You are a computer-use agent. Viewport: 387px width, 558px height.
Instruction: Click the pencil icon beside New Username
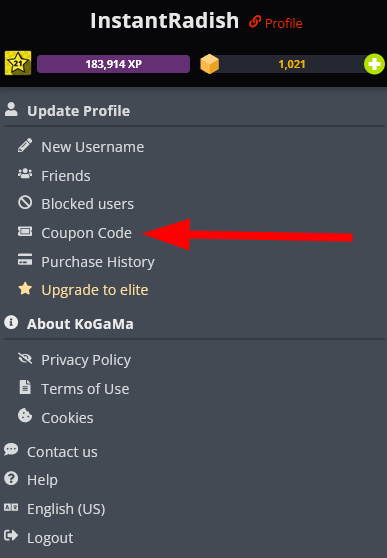25,146
